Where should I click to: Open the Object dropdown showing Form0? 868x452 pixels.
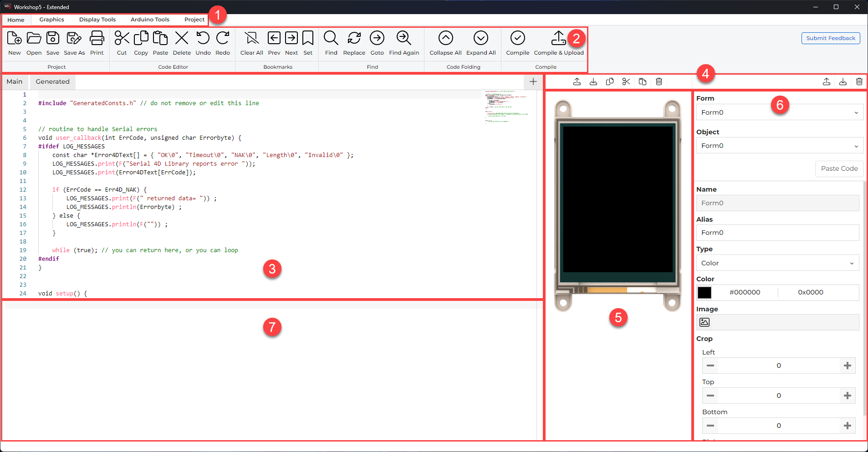(780, 146)
